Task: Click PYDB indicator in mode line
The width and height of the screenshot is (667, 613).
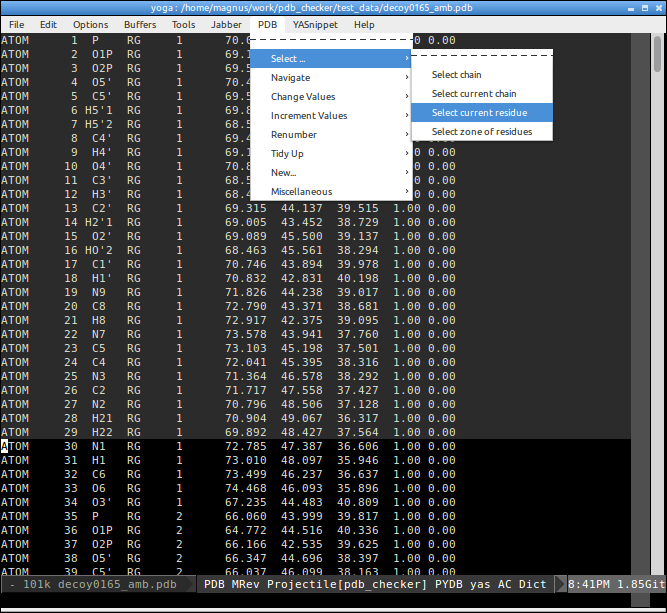Action: pos(448,584)
